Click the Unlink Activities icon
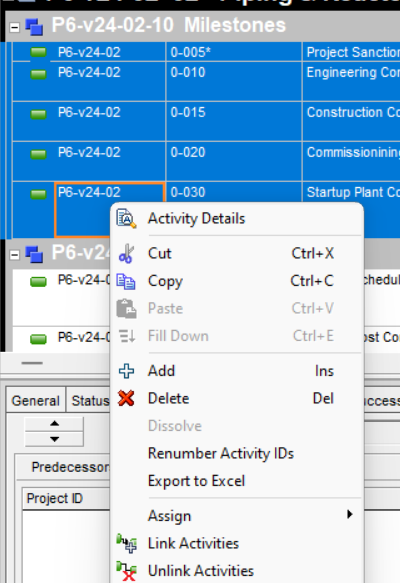 click(x=126, y=571)
